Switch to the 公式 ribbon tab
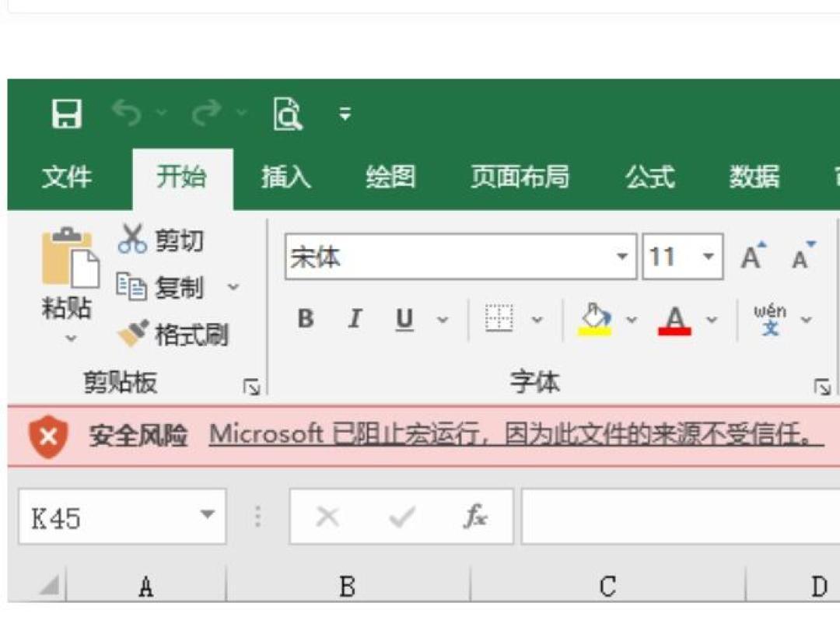840x631 pixels. [x=649, y=177]
